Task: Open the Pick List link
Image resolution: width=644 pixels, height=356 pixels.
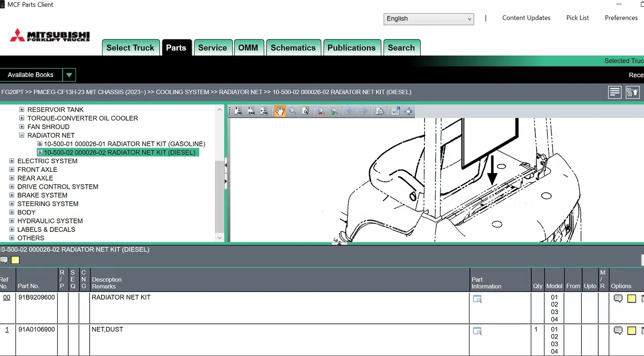Action: (x=577, y=18)
